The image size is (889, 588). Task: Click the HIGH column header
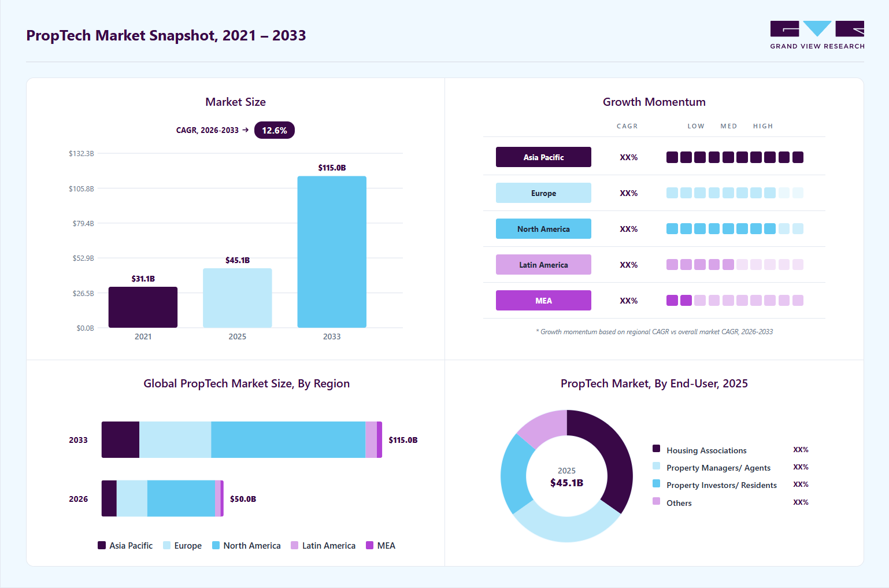[x=763, y=126]
